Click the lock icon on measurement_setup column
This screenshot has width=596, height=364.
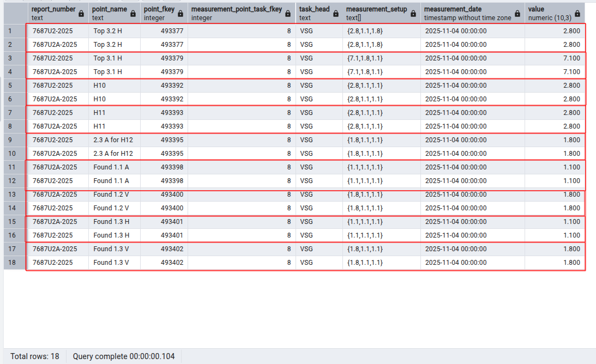413,14
